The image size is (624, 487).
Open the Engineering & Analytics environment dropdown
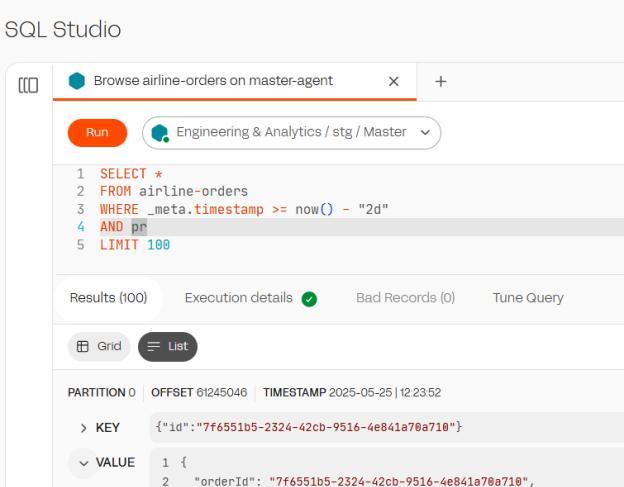[x=291, y=132]
